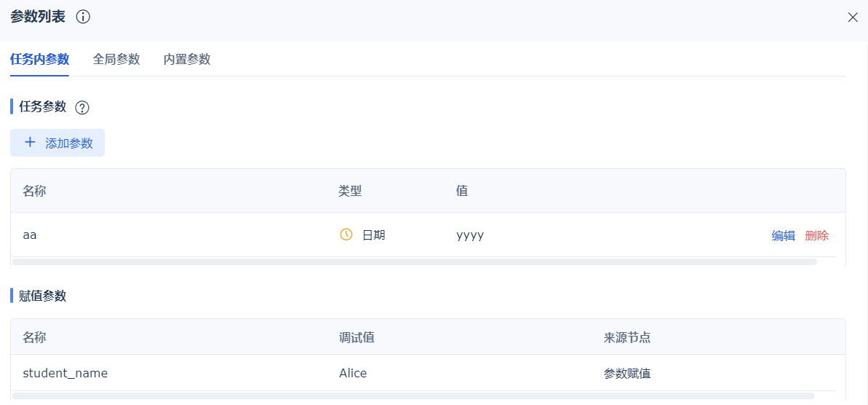
Task: Click the clock icon for 日期 type
Action: pos(347,235)
